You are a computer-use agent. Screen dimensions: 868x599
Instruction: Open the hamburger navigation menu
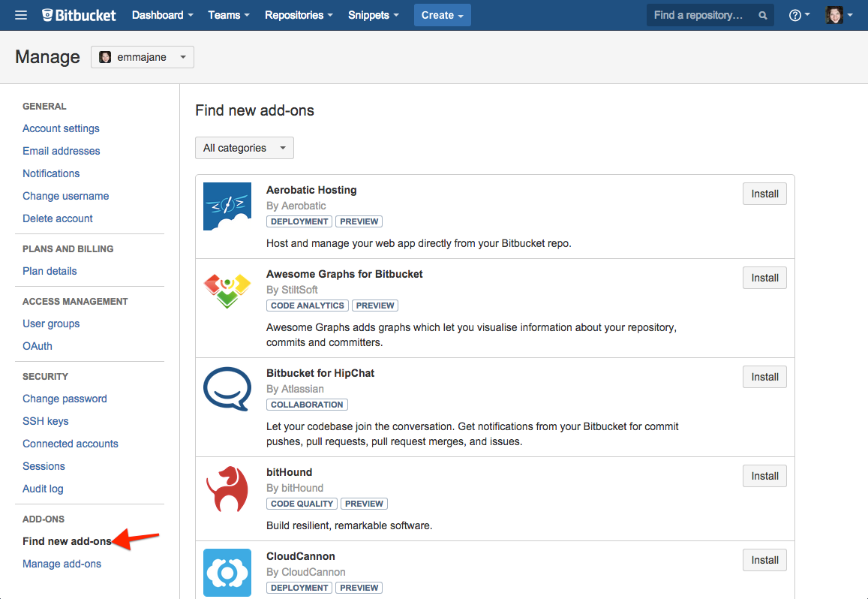pyautogui.click(x=20, y=15)
